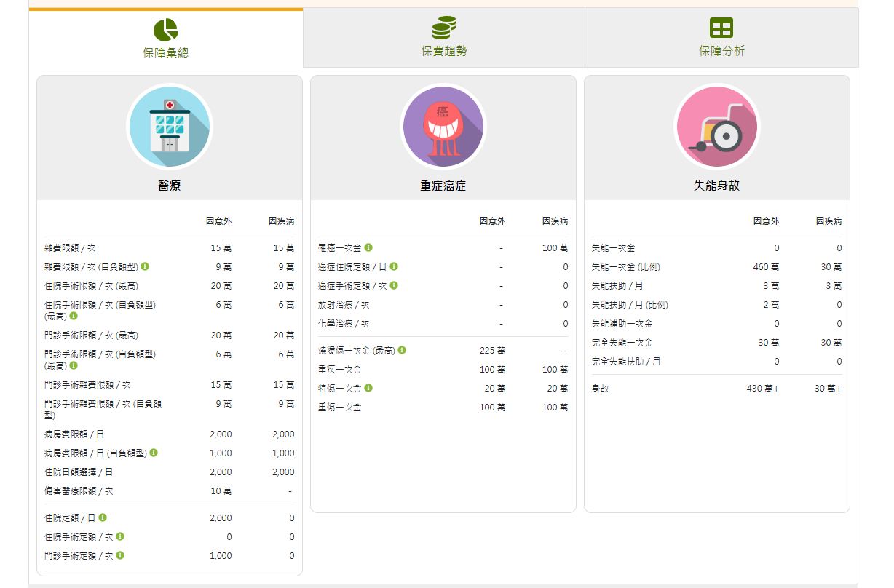Click the 雜費限額 / 次 row label

point(70,248)
